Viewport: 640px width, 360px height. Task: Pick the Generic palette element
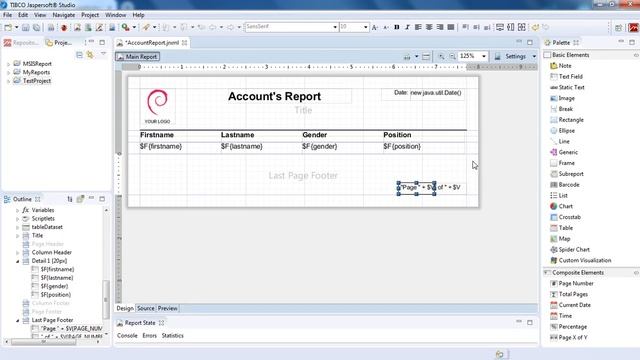pos(564,152)
